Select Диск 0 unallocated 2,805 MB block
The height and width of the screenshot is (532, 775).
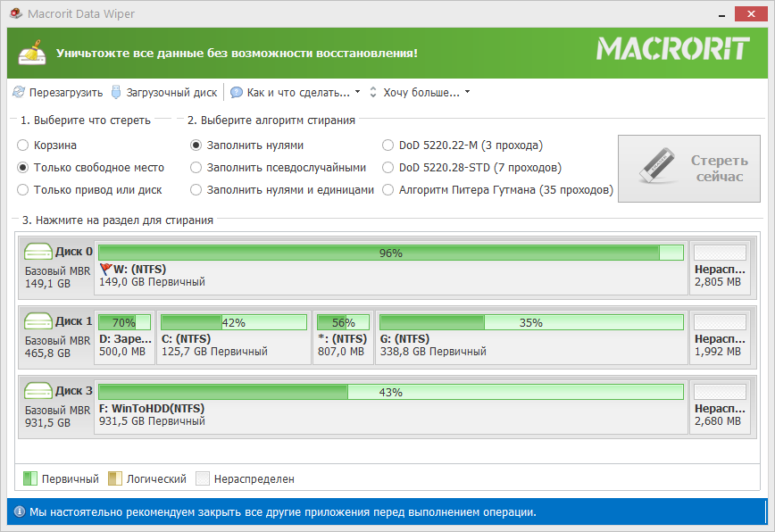[720, 268]
